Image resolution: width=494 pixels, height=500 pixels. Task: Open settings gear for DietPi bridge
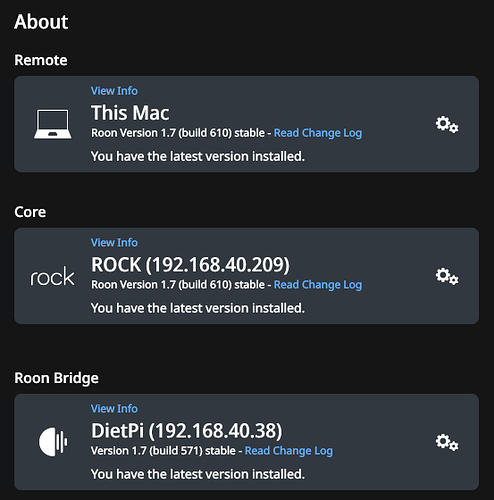tap(447, 442)
